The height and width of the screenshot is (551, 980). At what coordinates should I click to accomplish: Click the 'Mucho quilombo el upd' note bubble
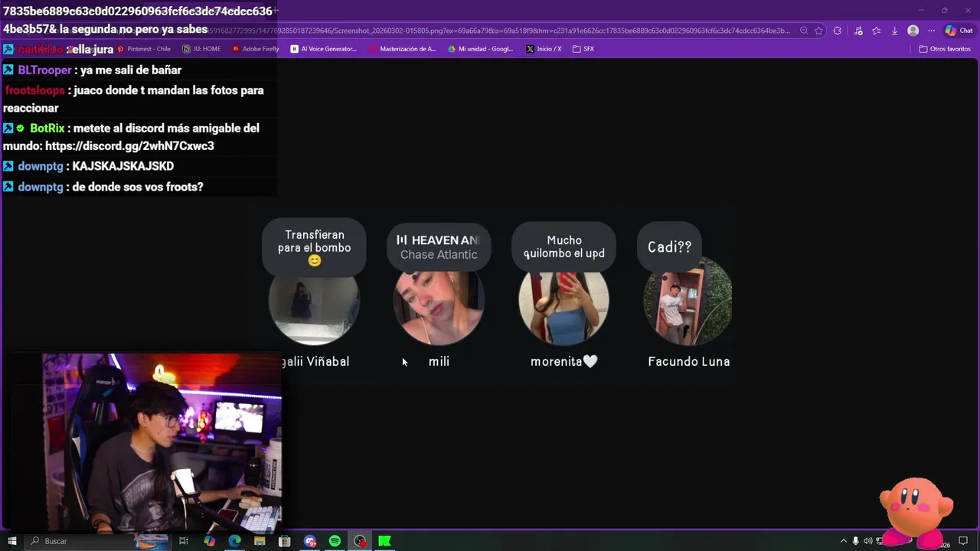pyautogui.click(x=564, y=246)
